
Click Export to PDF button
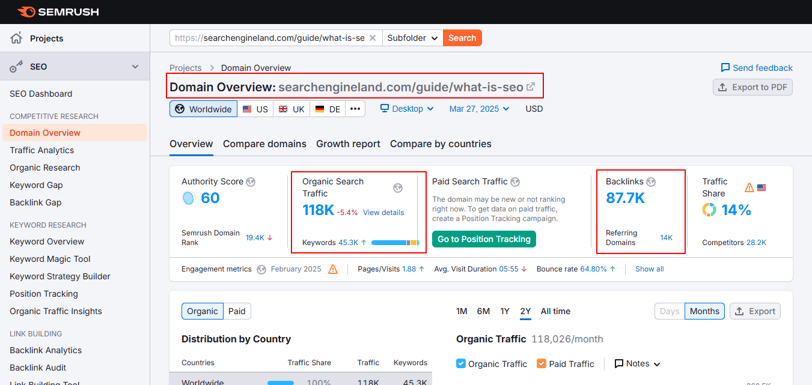[x=752, y=87]
